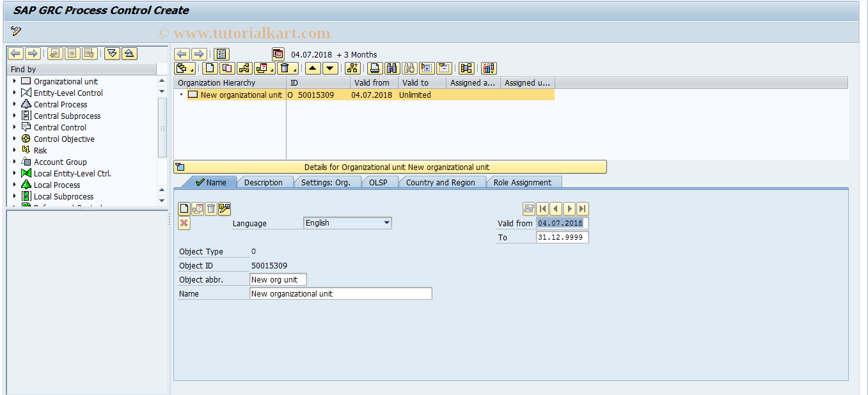Click the To date field 31.12.9999
Image resolution: width=868 pixels, height=395 pixels.
(x=562, y=237)
